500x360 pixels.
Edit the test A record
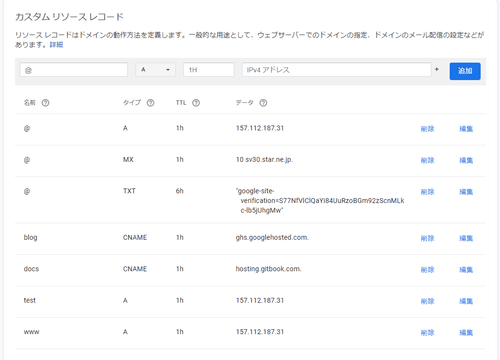point(466,301)
